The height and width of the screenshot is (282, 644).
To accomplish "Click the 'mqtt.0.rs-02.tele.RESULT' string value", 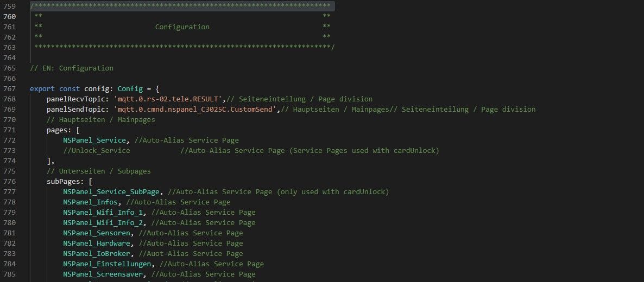I will click(x=167, y=99).
